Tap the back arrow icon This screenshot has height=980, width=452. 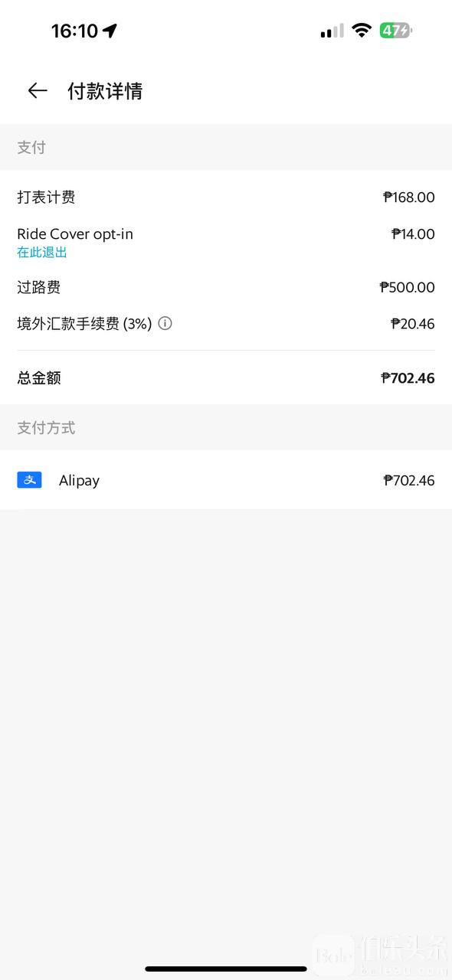pyautogui.click(x=38, y=91)
